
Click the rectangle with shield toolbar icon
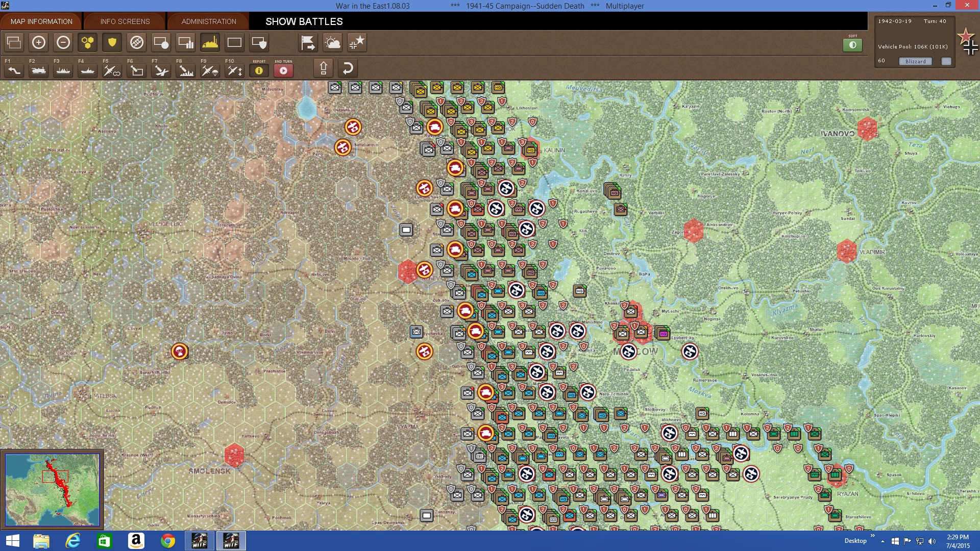[259, 42]
